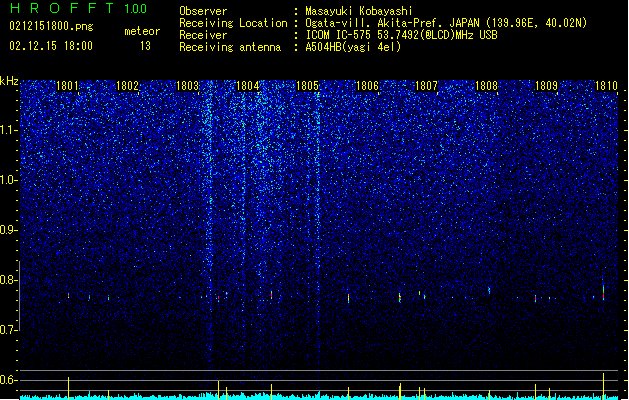This screenshot has height=400, width=629.
Task: Click the A504HB(yagi 4el) antenna text
Action: 353,47
